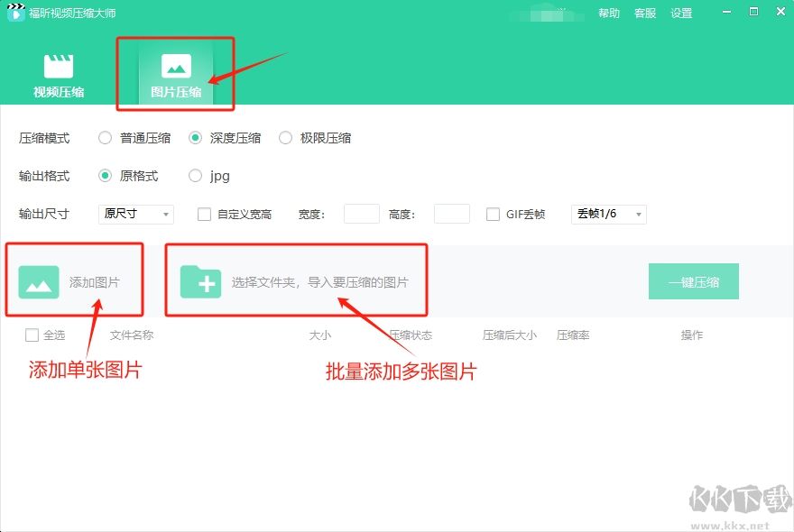794x532 pixels.
Task: Click the image compression picture icon
Action: tap(176, 66)
